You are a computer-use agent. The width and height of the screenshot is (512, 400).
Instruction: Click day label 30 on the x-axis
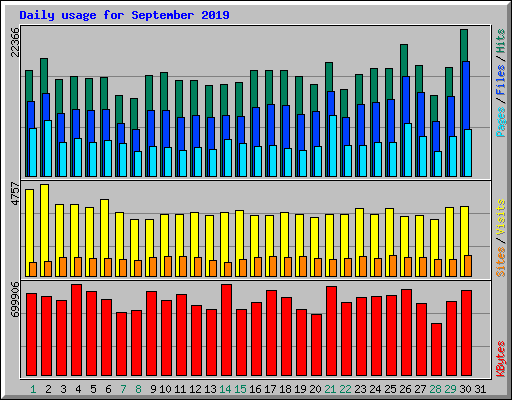point(465,389)
